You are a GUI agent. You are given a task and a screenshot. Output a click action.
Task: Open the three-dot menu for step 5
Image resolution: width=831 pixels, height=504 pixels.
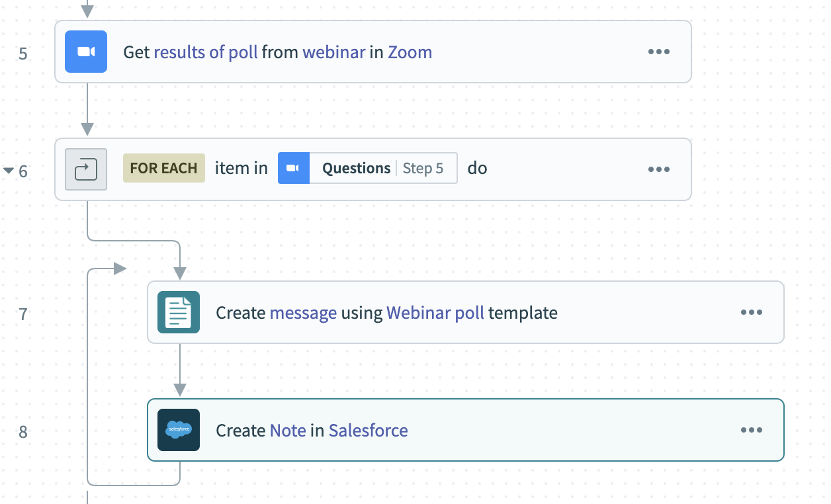pos(658,52)
